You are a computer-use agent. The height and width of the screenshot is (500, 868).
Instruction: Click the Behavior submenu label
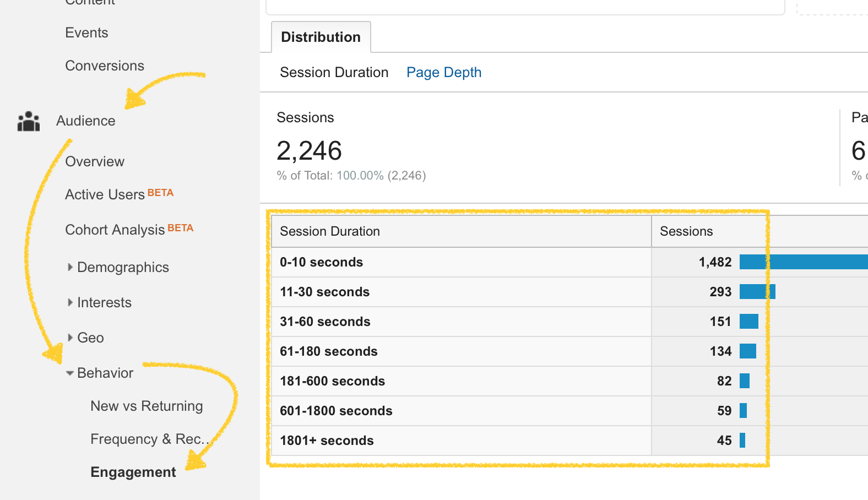(x=105, y=373)
